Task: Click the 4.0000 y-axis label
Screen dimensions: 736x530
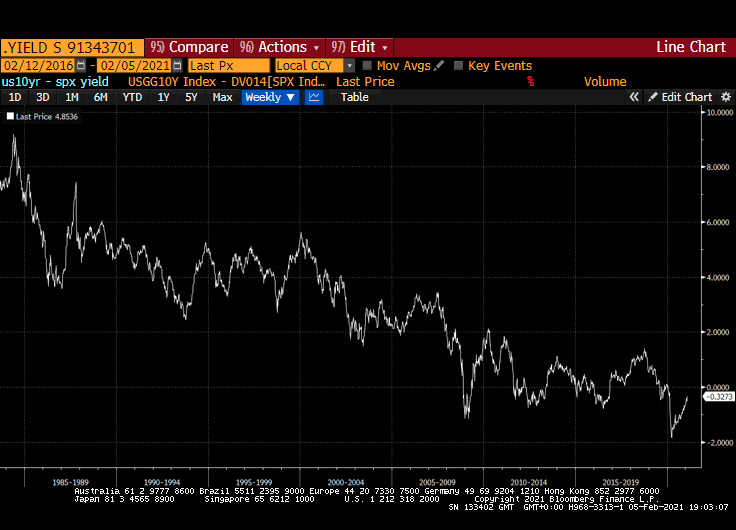Action: 718,277
